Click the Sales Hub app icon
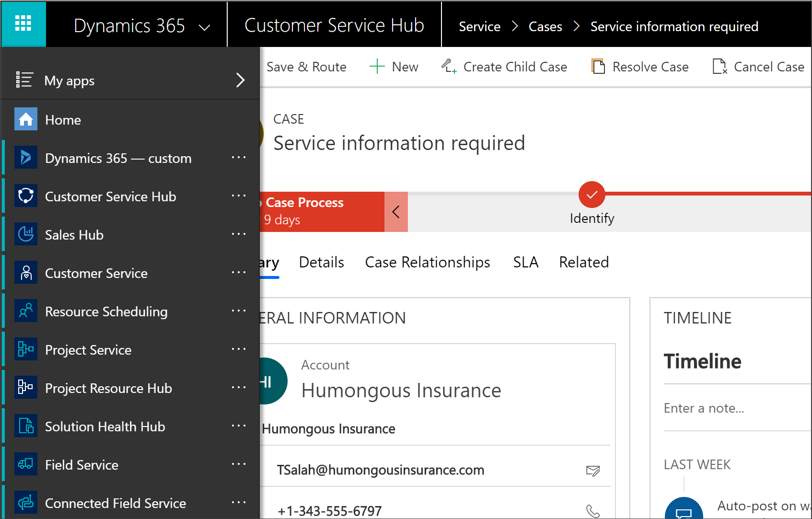The image size is (812, 519). tap(26, 234)
